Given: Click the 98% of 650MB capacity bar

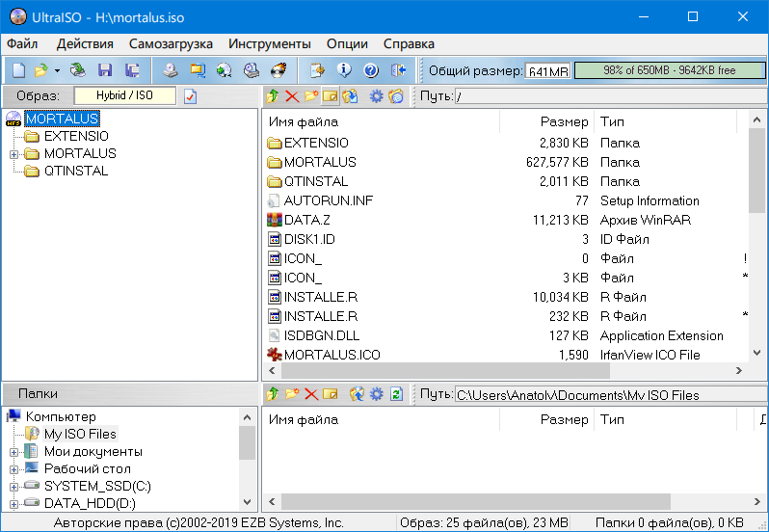Looking at the screenshot, I should [x=669, y=70].
